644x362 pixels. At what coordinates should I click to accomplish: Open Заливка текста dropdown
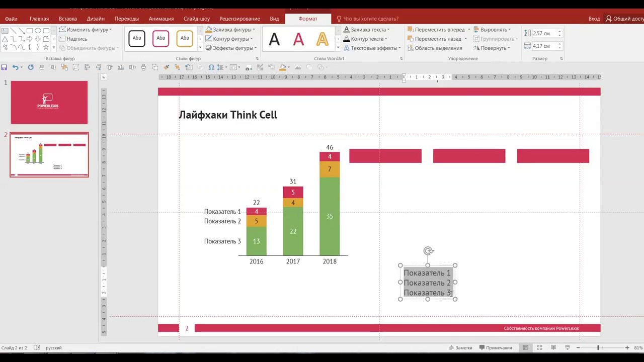[366, 30]
